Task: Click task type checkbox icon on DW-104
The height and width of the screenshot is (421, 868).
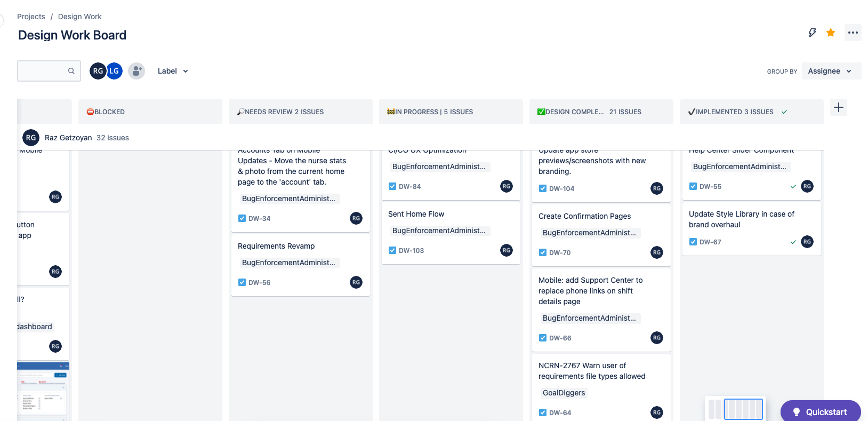Action: coord(543,188)
